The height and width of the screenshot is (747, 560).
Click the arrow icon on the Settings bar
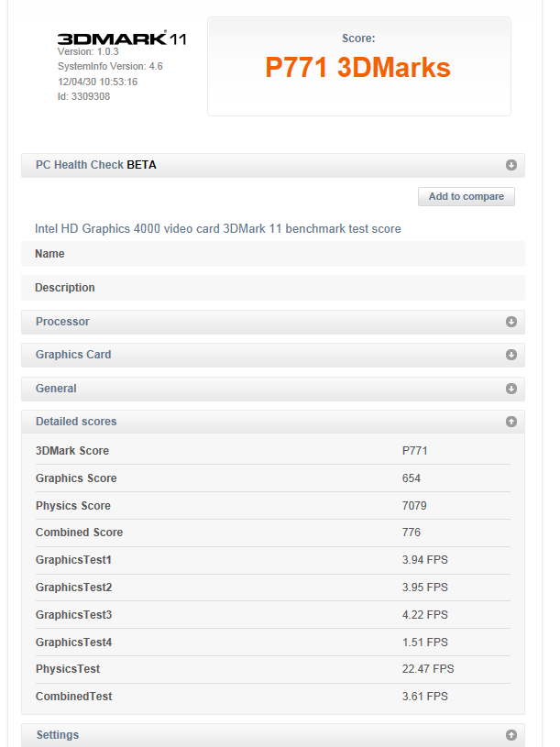coord(511,735)
